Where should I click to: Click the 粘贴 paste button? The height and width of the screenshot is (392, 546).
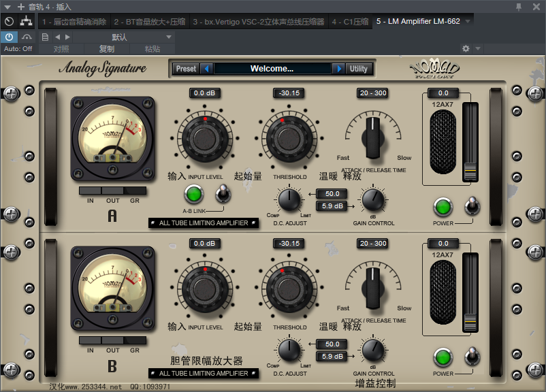152,49
